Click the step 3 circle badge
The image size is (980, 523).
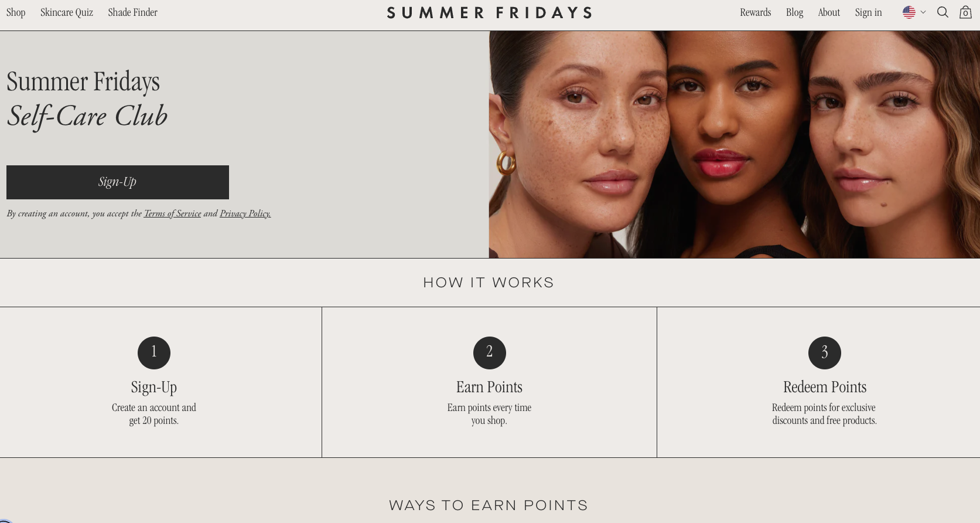pos(825,353)
